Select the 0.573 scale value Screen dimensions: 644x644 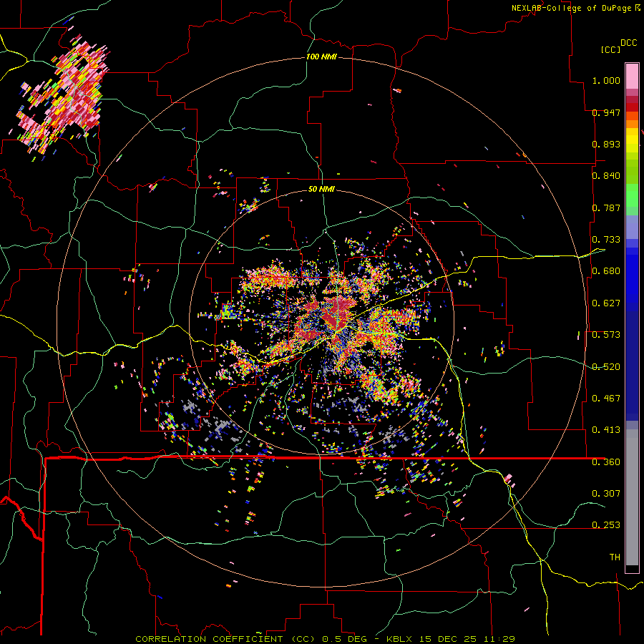(606, 335)
